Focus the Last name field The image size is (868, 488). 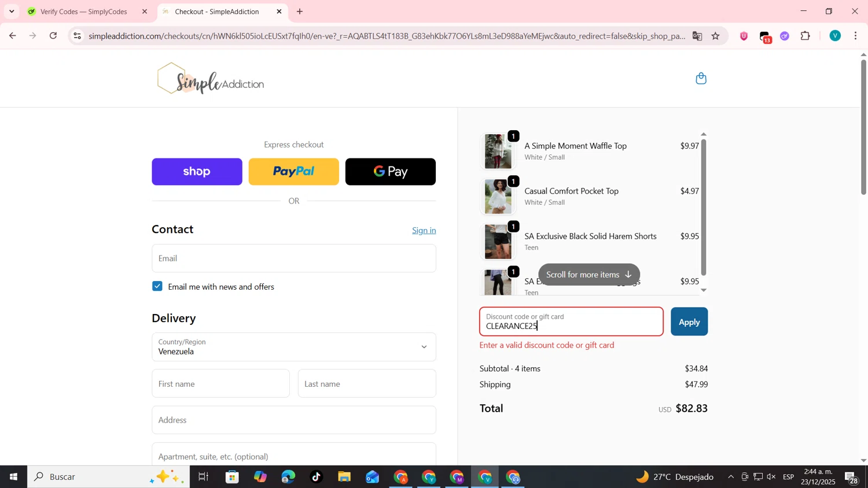pos(367,384)
